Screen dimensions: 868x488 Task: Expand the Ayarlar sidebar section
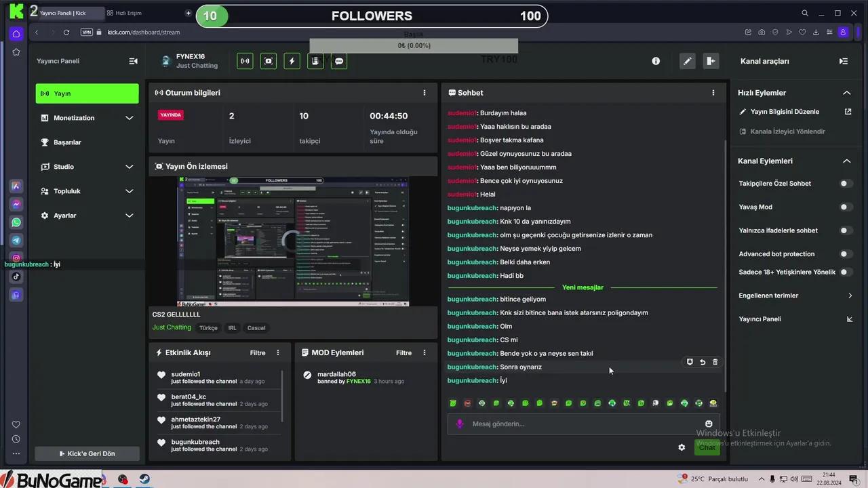[87, 216]
